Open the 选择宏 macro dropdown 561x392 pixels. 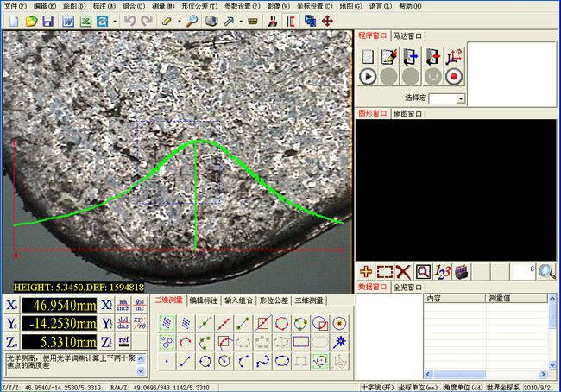pos(460,98)
